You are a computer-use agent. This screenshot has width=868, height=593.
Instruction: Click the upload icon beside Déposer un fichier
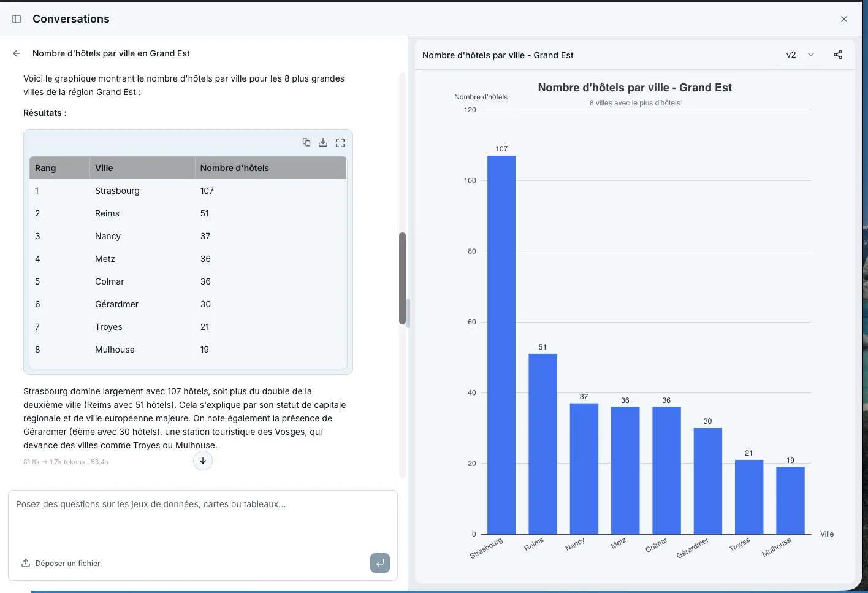pos(26,563)
